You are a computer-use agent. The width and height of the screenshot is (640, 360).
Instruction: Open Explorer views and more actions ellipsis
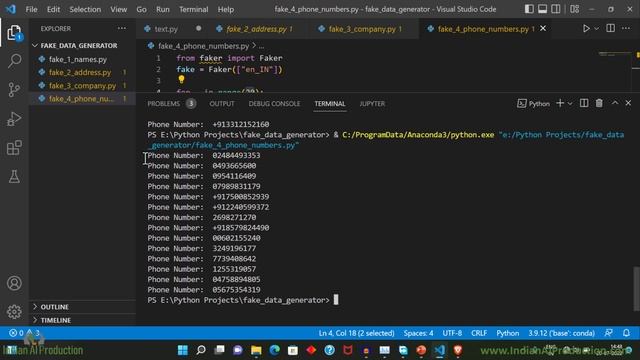click(122, 28)
